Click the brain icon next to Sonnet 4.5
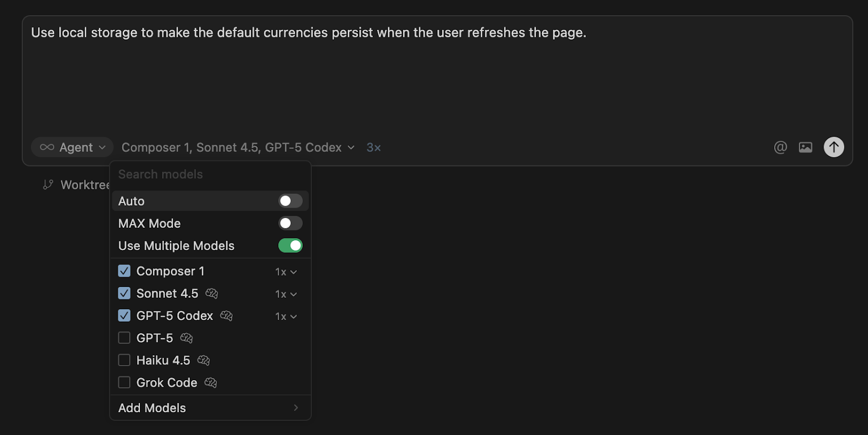This screenshot has width=868, height=435. click(212, 293)
